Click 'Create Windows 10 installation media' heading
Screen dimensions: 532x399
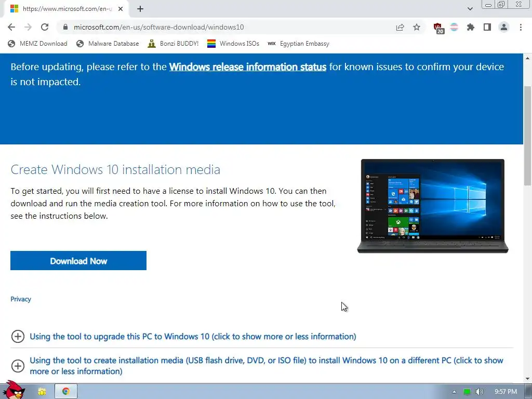[115, 169]
